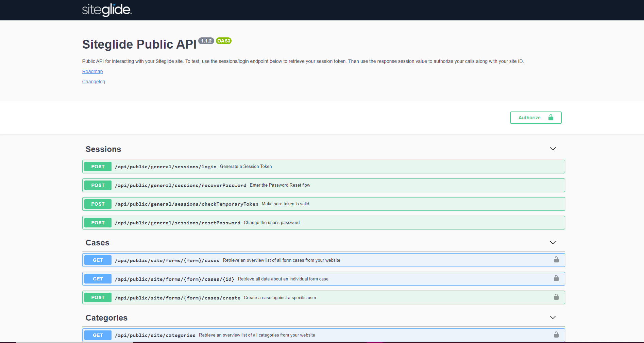The image size is (644, 343).
Task: Click lock icon on GET forms/{form}/cases row
Action: (556, 260)
